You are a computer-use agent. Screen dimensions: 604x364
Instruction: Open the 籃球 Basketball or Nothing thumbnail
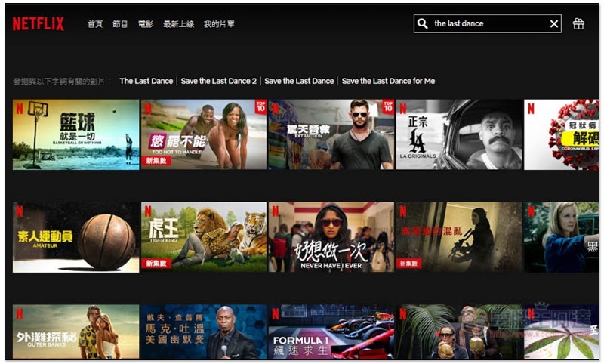click(75, 134)
